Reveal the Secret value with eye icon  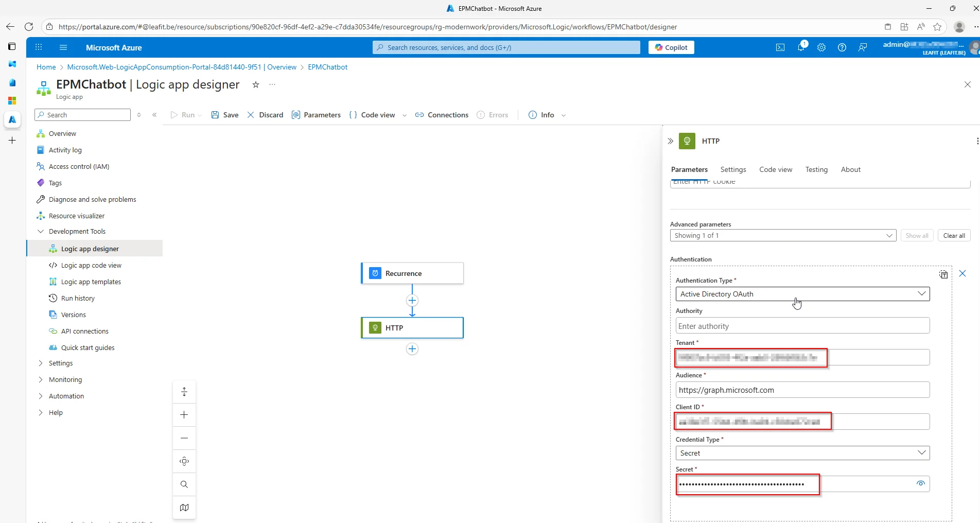point(921,483)
